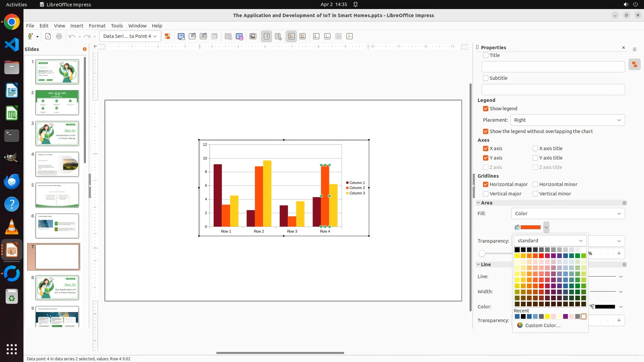Viewport: 644px width, 362px height.
Task: Click Export as PDF icon
Action: point(48,37)
